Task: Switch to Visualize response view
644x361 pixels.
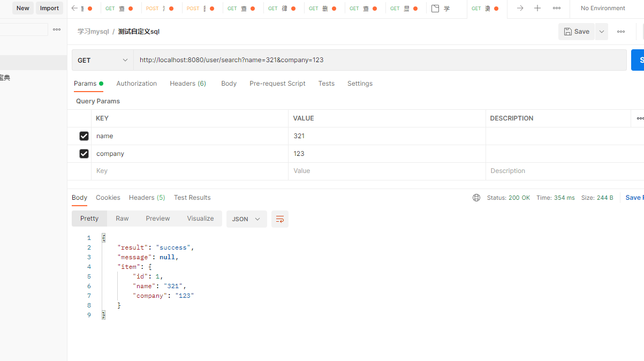Action: pyautogui.click(x=200, y=219)
